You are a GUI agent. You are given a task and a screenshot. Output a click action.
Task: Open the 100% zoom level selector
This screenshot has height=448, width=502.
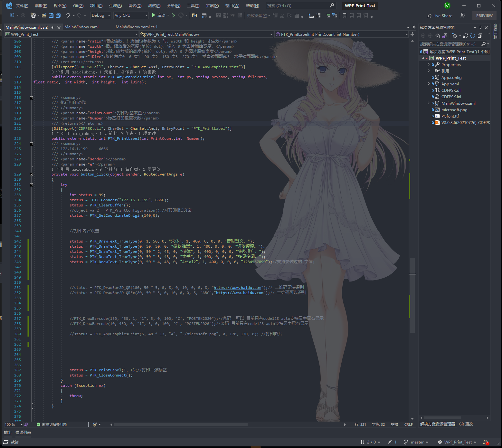coord(13,424)
